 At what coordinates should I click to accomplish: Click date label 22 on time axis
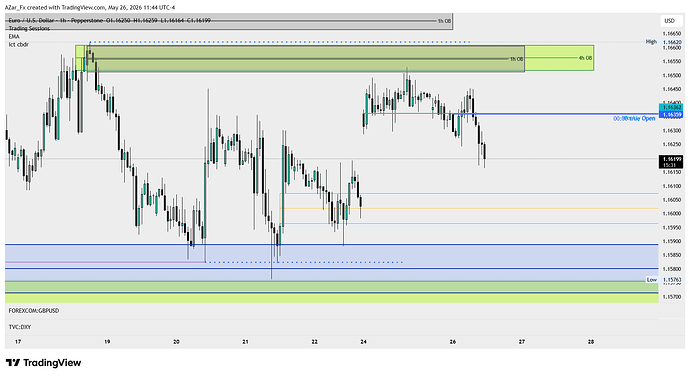pos(315,342)
